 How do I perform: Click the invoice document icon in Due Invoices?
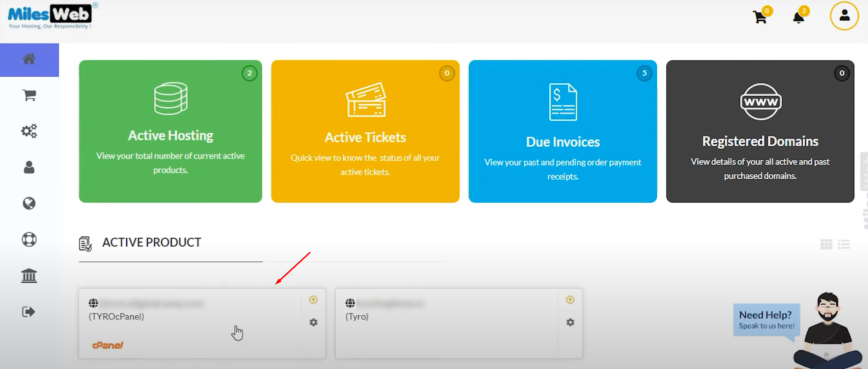click(563, 102)
